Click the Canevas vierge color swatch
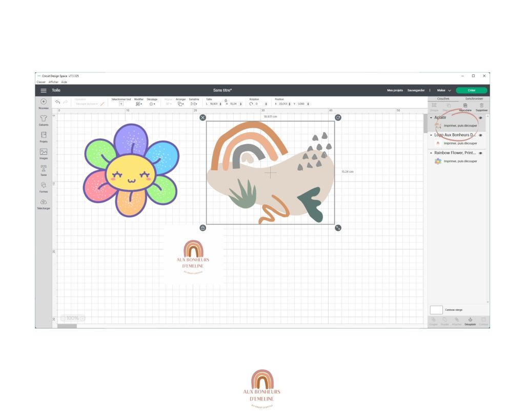 click(x=436, y=310)
